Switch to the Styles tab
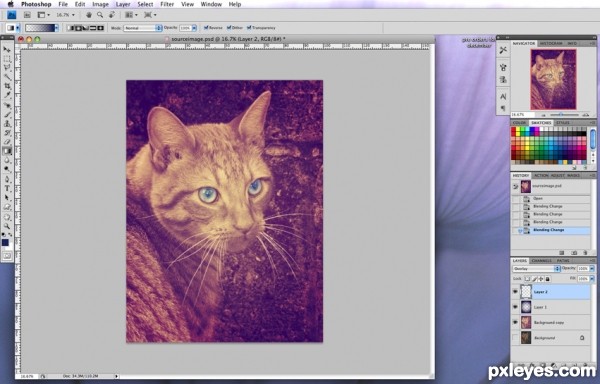600x384 pixels. pyautogui.click(x=562, y=123)
